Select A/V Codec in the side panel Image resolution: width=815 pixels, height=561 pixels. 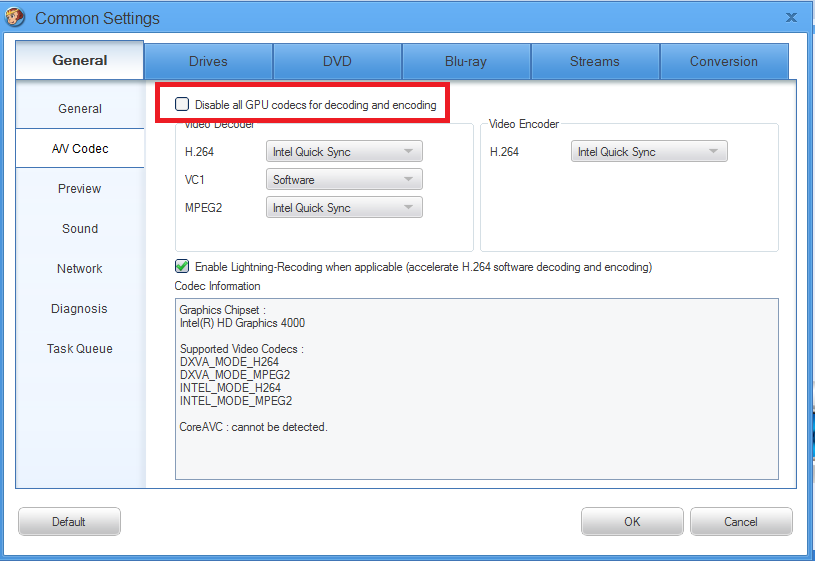pos(80,149)
